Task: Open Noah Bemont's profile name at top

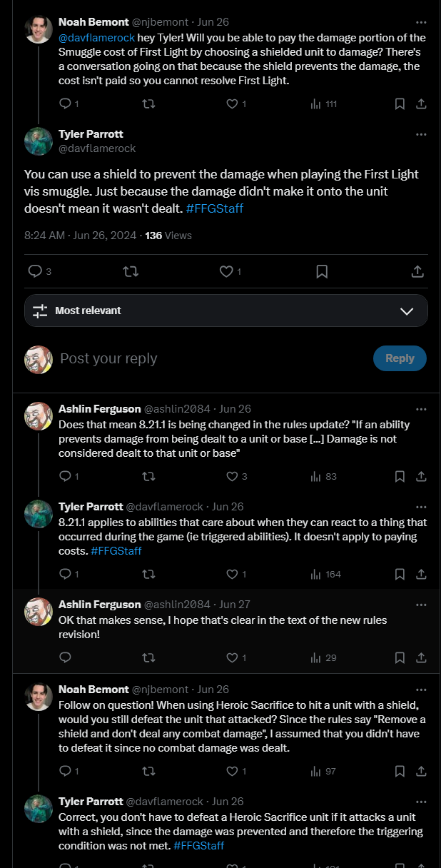Action: 93,22
